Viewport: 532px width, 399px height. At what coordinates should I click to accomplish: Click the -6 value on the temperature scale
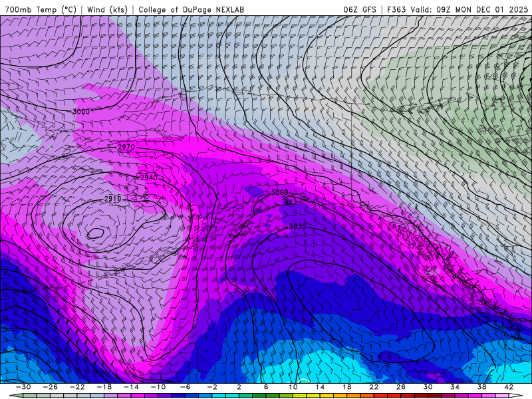point(185,387)
